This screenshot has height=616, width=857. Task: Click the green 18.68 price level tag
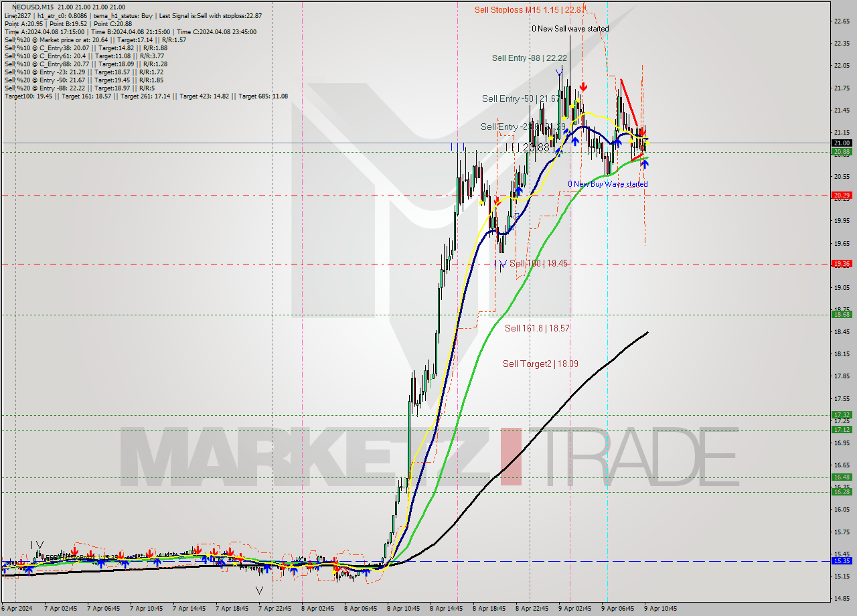pos(842,314)
